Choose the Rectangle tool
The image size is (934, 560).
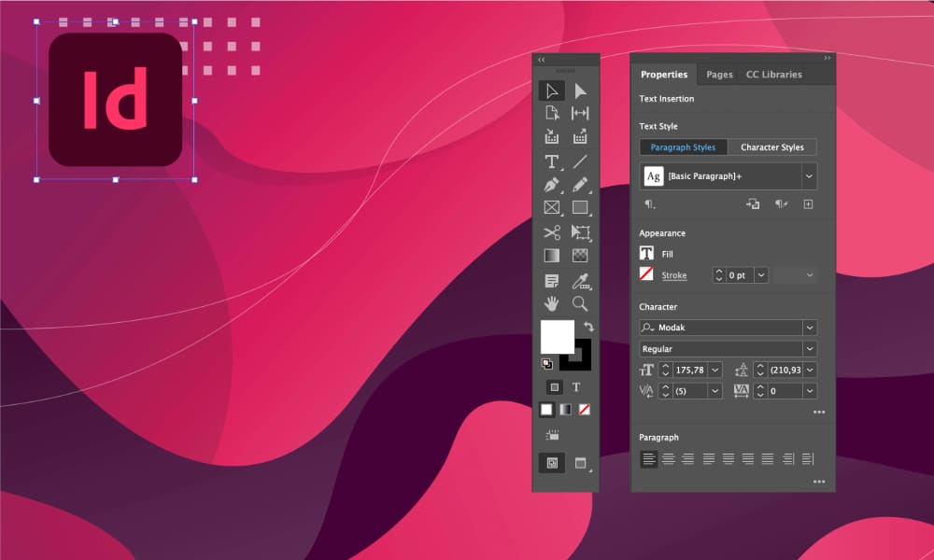point(580,207)
